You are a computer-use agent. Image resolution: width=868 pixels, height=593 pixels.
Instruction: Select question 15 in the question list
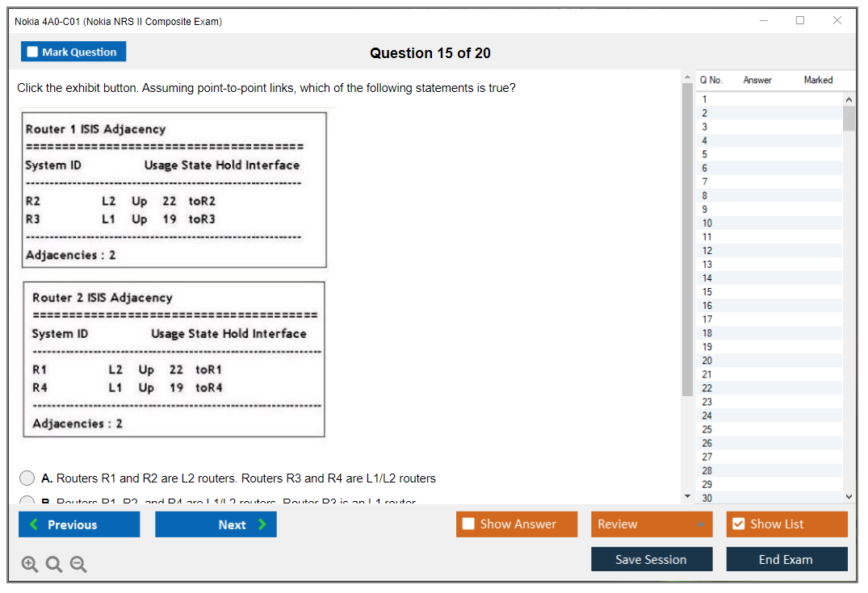(x=707, y=292)
